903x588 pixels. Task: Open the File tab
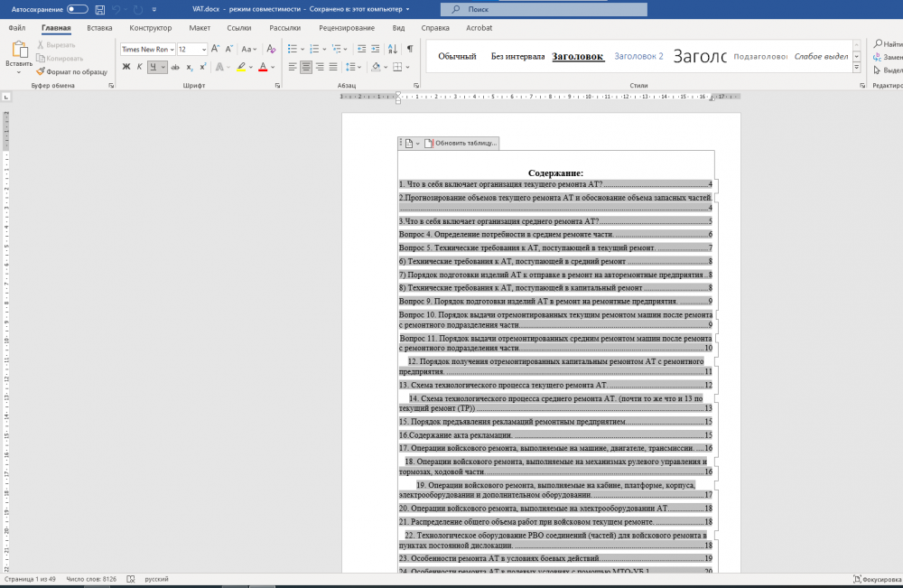tap(16, 28)
